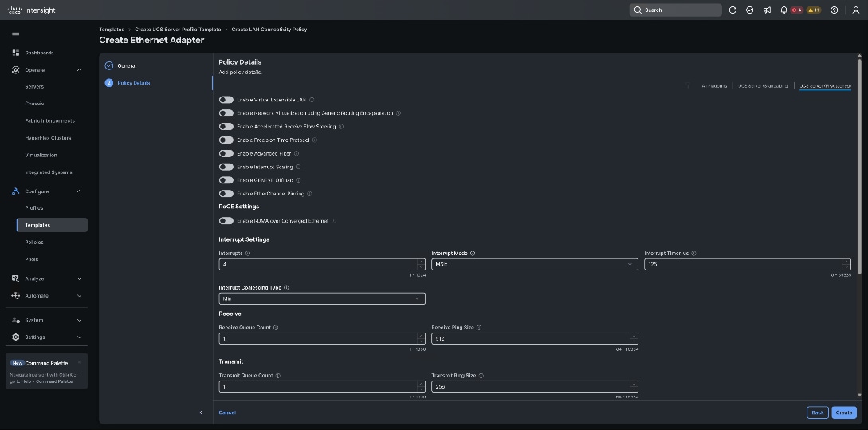Click the refresh icon in header
Screen dimensions: 868x430
coord(732,10)
